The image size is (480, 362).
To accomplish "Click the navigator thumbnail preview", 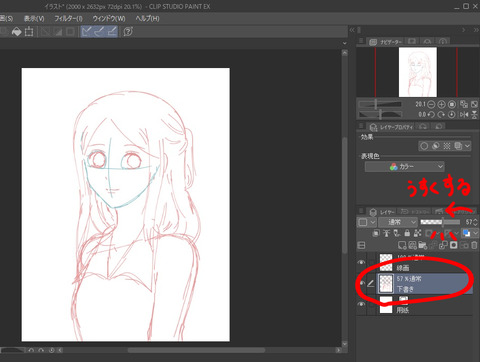I will (x=418, y=72).
